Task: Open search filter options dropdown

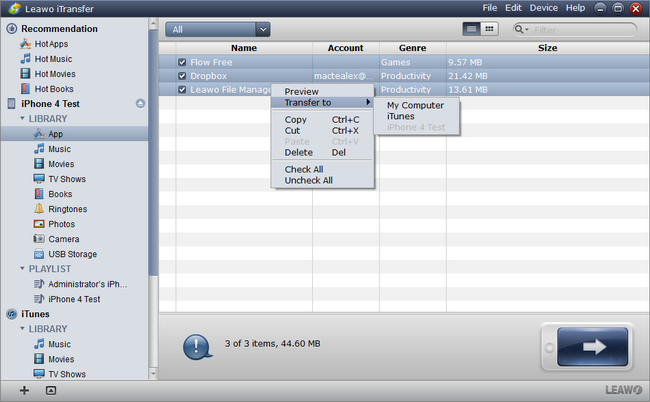Action: [521, 29]
